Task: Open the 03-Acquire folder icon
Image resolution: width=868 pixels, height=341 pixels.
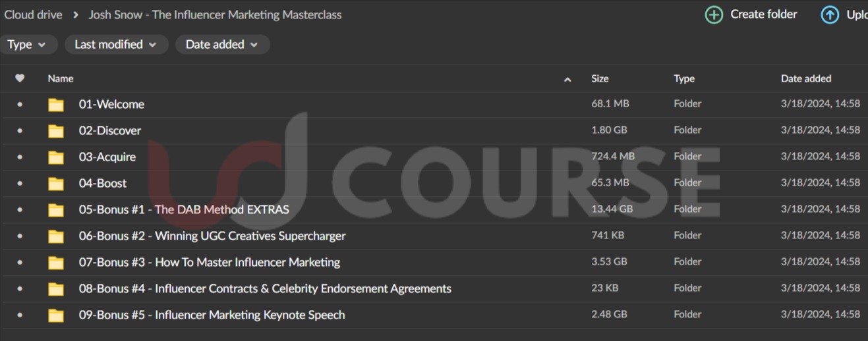Action: (x=56, y=157)
